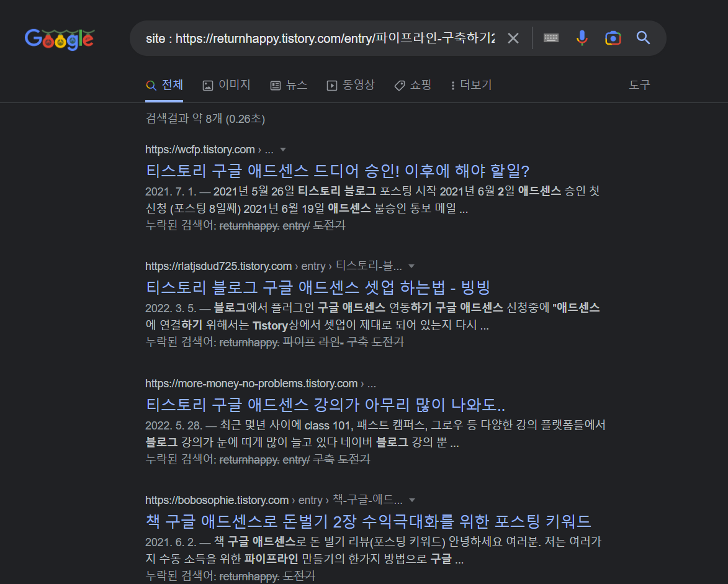Open result '티스토리 구글 애드센스 드디어 승인!'
The height and width of the screenshot is (584, 728).
pos(338,171)
